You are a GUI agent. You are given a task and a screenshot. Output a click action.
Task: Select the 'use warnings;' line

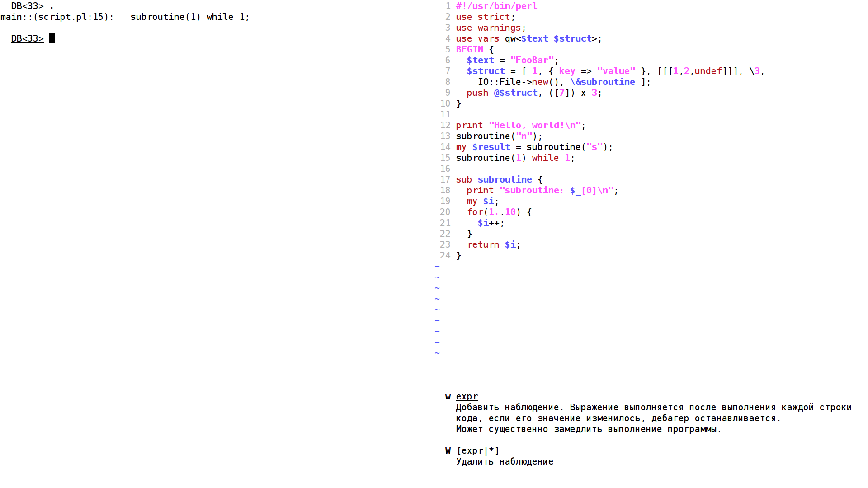coord(491,28)
